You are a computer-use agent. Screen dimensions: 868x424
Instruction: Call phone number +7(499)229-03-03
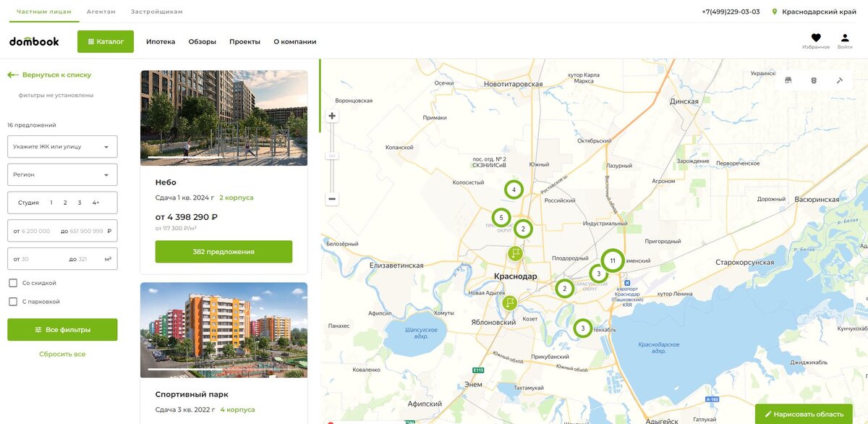[731, 12]
